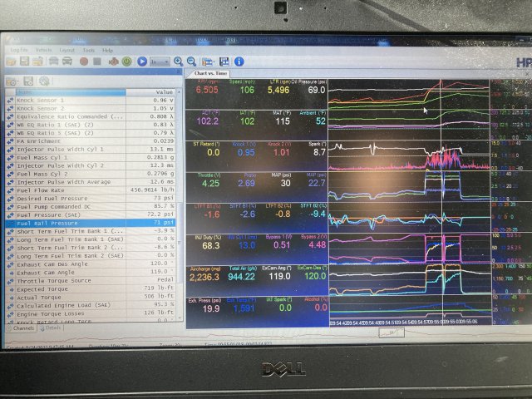Click the save log floppy disk icon
This screenshot has width=532, height=399.
pos(26,62)
